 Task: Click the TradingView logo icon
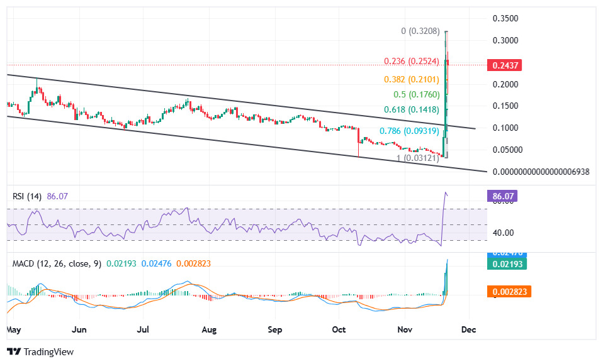click(14, 352)
